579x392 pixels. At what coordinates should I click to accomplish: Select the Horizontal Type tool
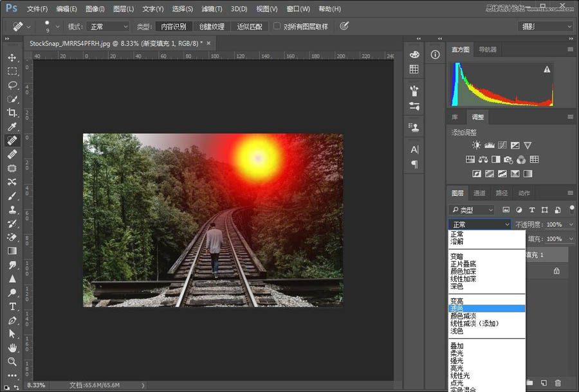point(12,307)
